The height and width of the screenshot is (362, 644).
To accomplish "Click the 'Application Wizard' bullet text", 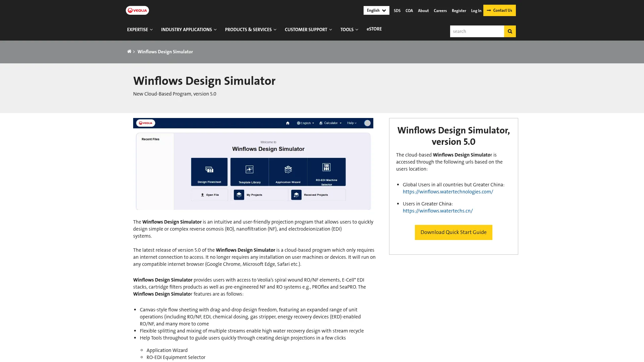I will coord(167,350).
